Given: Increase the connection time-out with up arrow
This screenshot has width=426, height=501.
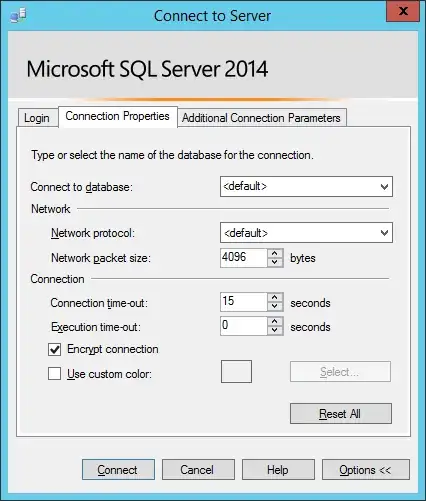Looking at the screenshot, I should pyautogui.click(x=275, y=297).
